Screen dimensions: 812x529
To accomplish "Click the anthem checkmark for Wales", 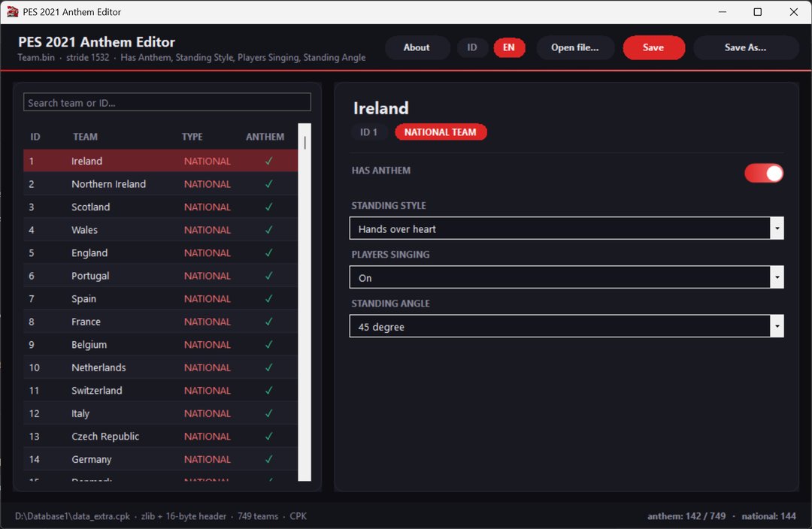I will tap(268, 230).
